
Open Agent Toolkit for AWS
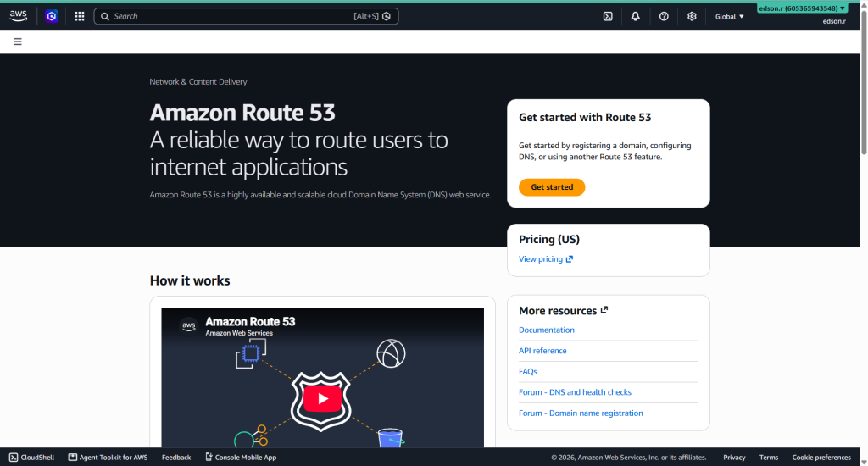coord(108,458)
